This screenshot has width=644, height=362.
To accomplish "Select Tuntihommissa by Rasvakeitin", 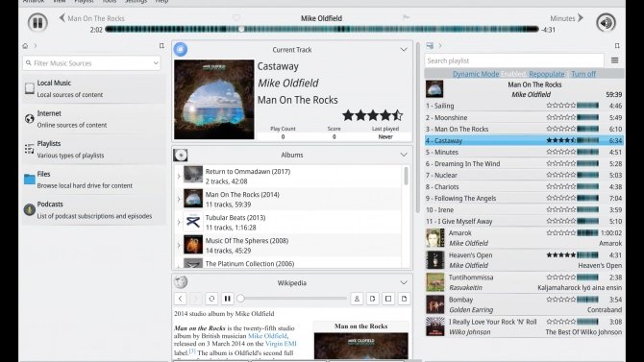I will click(x=524, y=282).
